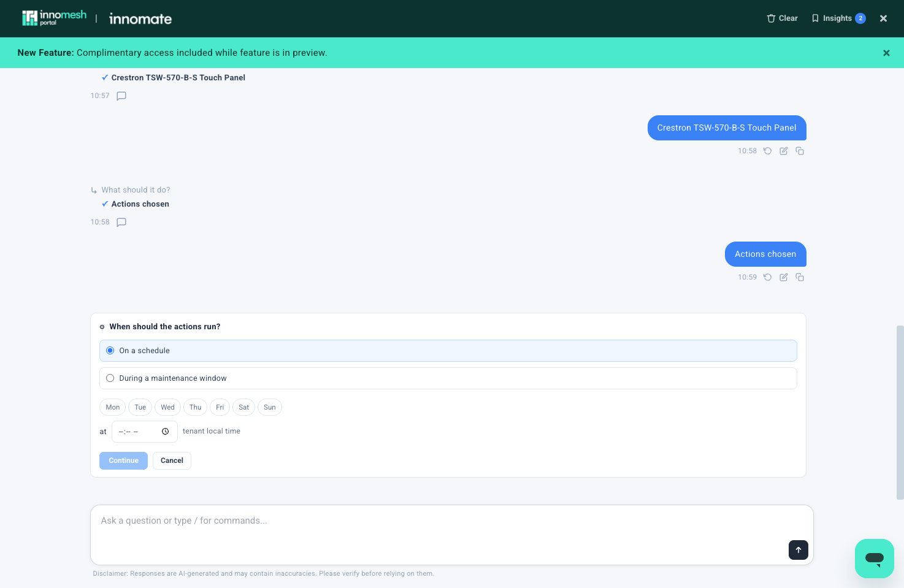Toggle the Sat day chip
Screen dimensions: 904x588
pyautogui.click(x=243, y=407)
